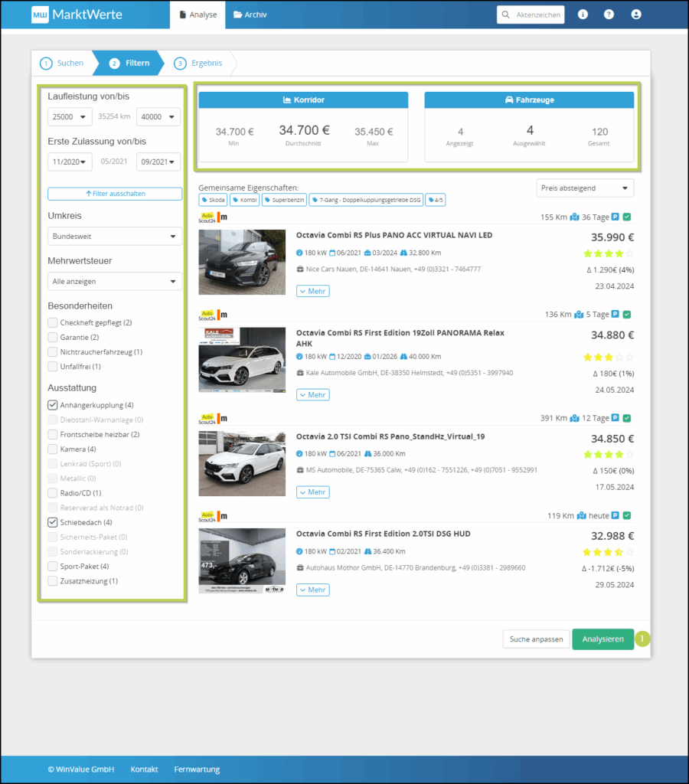Open the user profile icon
689x784 pixels.
click(635, 15)
